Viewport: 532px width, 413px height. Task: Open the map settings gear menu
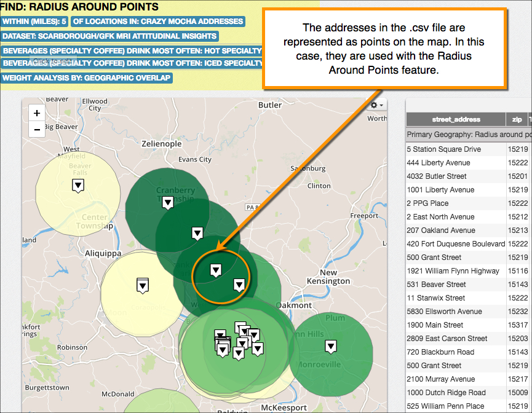coord(373,105)
